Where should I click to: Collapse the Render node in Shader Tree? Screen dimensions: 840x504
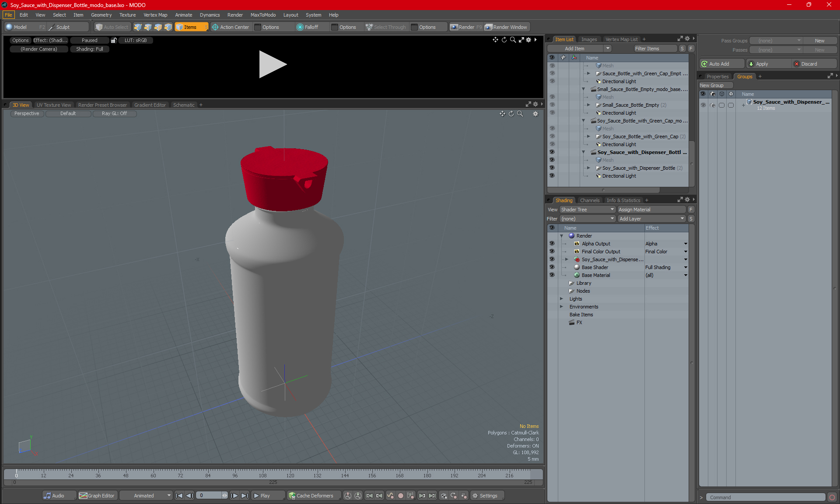coord(562,236)
